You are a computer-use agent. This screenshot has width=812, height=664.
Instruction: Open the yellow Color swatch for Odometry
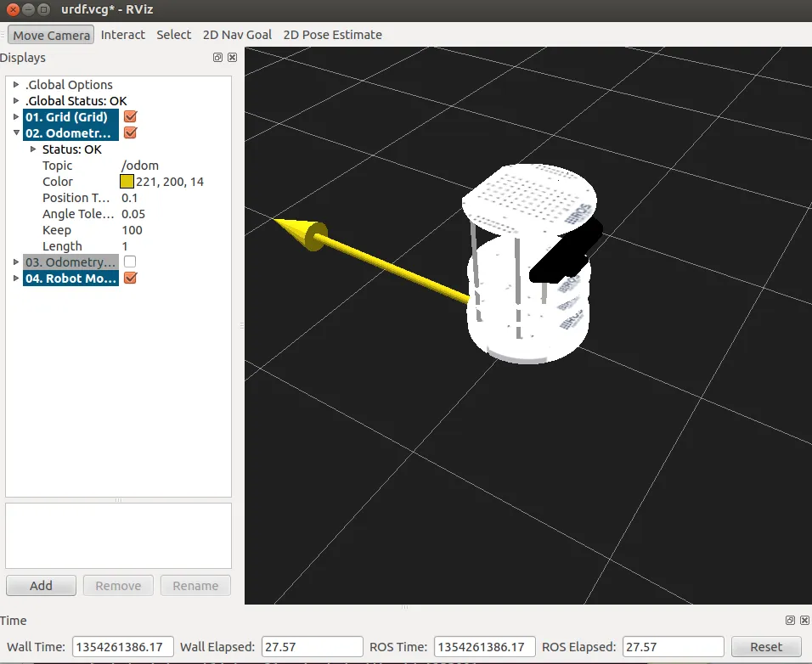pos(127,182)
